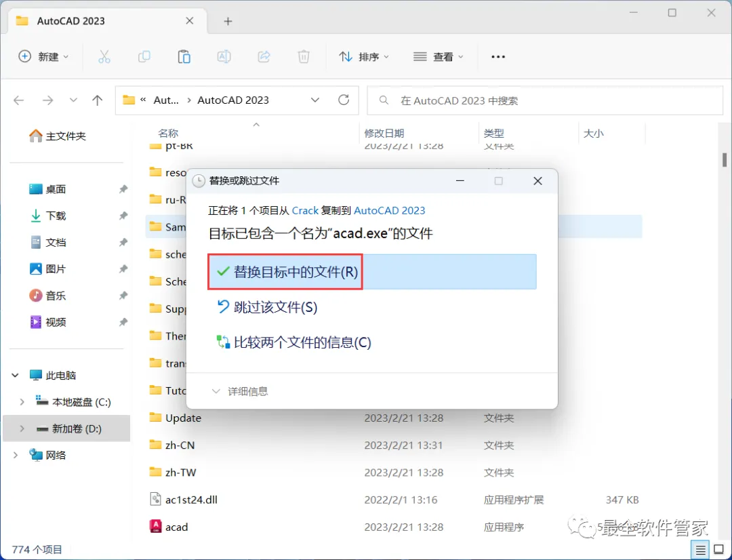Go up one folder level
The height and width of the screenshot is (560, 732).
(97, 100)
